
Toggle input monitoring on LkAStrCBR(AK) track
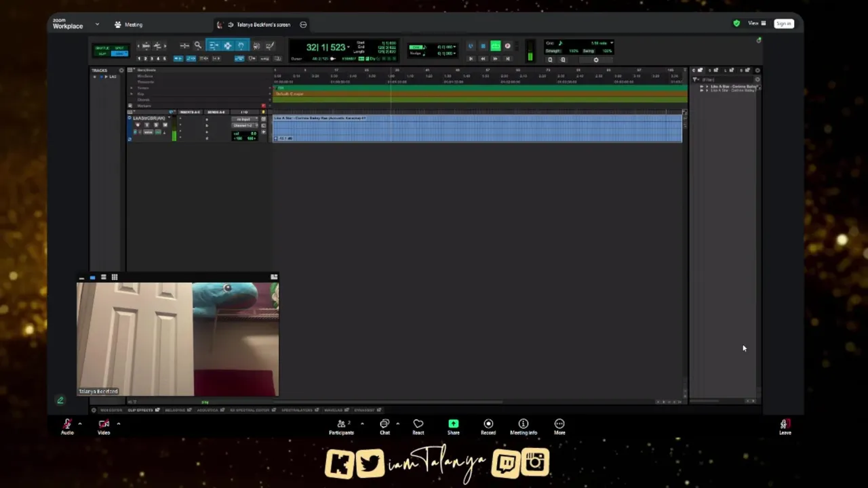147,125
